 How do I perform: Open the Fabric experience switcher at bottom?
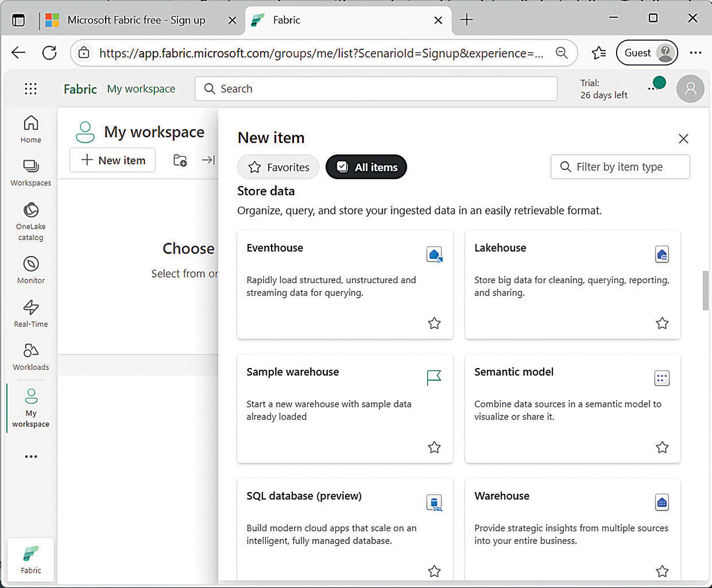(31, 560)
